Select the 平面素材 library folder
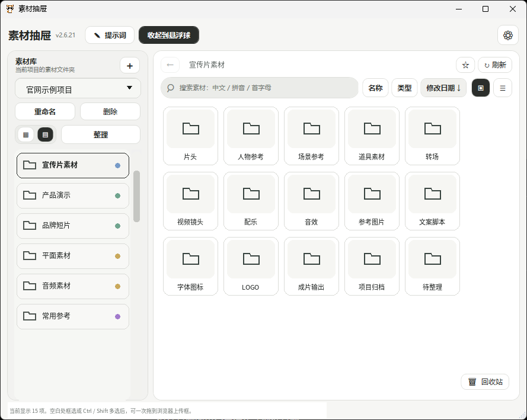The width and height of the screenshot is (527, 420). pyautogui.click(x=73, y=256)
